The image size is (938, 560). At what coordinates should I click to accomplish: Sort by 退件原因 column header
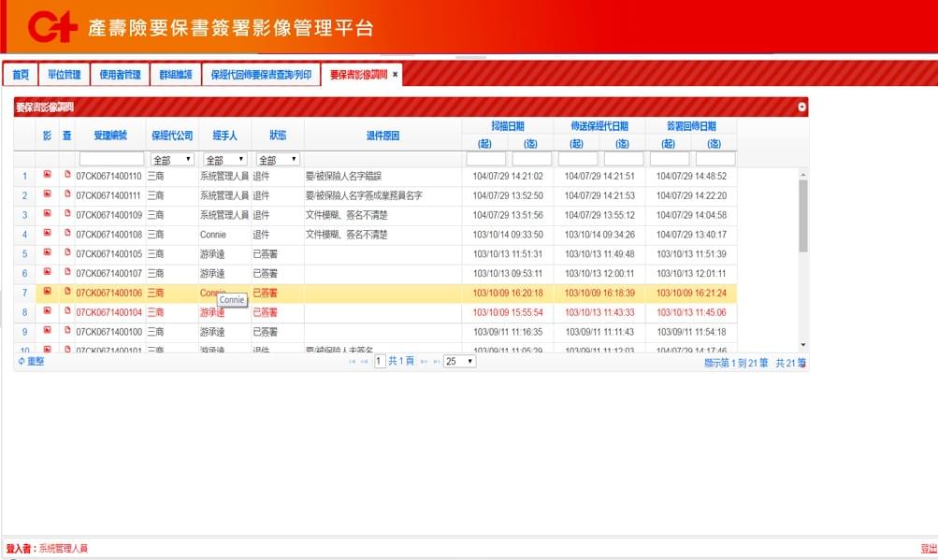pos(382,136)
